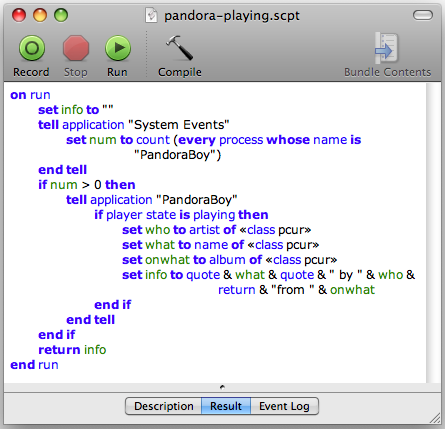The image size is (445, 429).
Task: Click the window resize grip corner
Action: tap(435, 418)
